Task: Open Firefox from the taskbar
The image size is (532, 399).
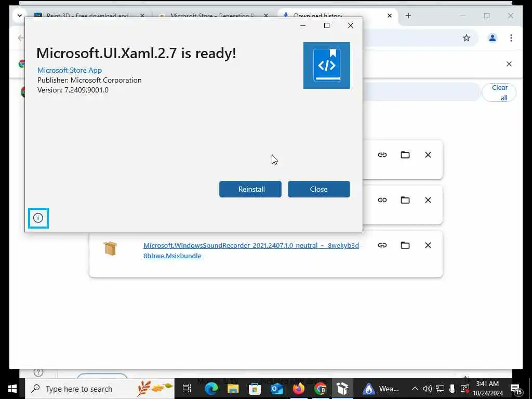Action: [299, 389]
